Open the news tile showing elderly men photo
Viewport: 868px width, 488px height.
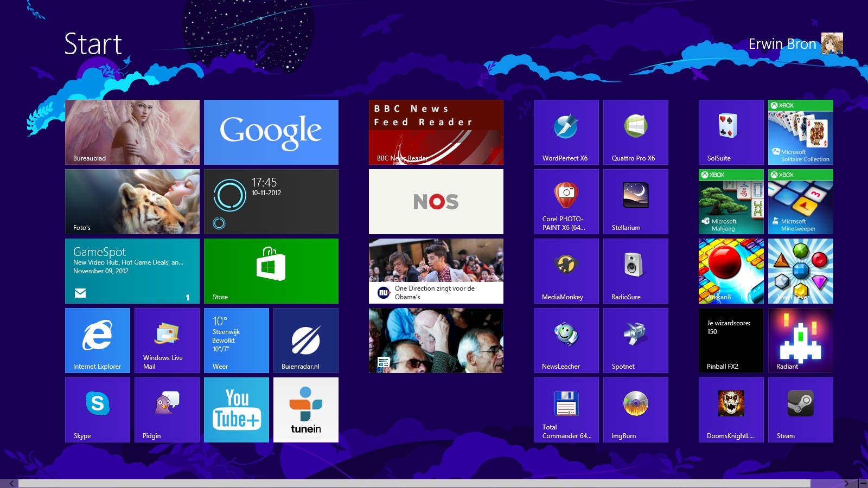click(436, 341)
